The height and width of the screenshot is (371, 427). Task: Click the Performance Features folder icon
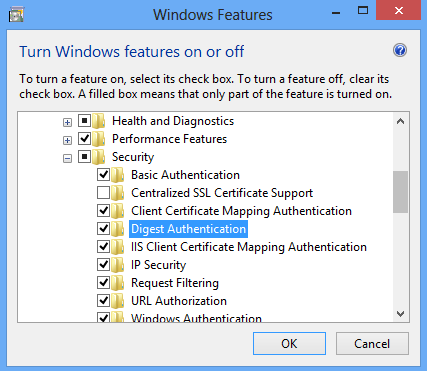point(98,139)
